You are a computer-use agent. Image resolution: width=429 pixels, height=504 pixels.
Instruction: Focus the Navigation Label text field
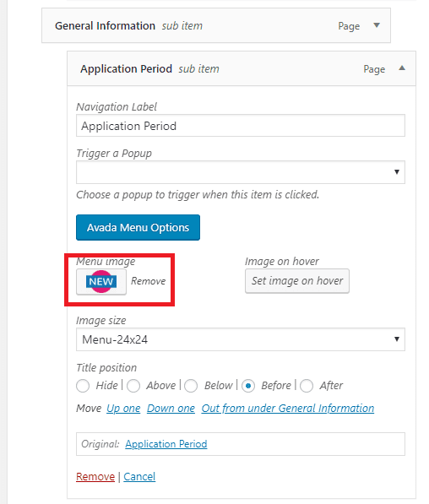pyautogui.click(x=240, y=126)
